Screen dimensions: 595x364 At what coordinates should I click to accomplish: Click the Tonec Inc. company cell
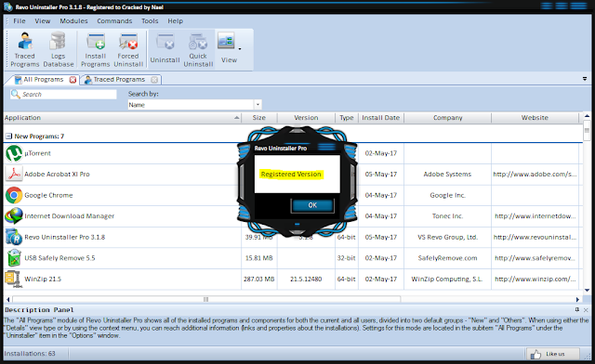447,216
